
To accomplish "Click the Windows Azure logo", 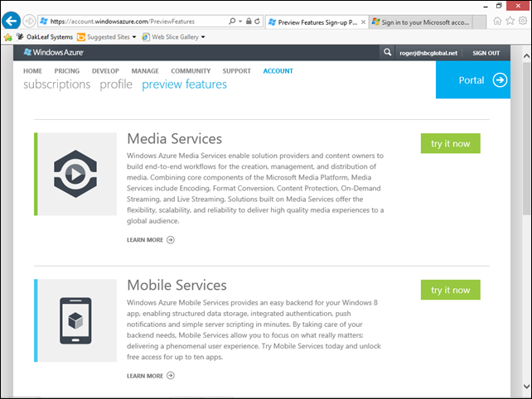I will point(54,52).
